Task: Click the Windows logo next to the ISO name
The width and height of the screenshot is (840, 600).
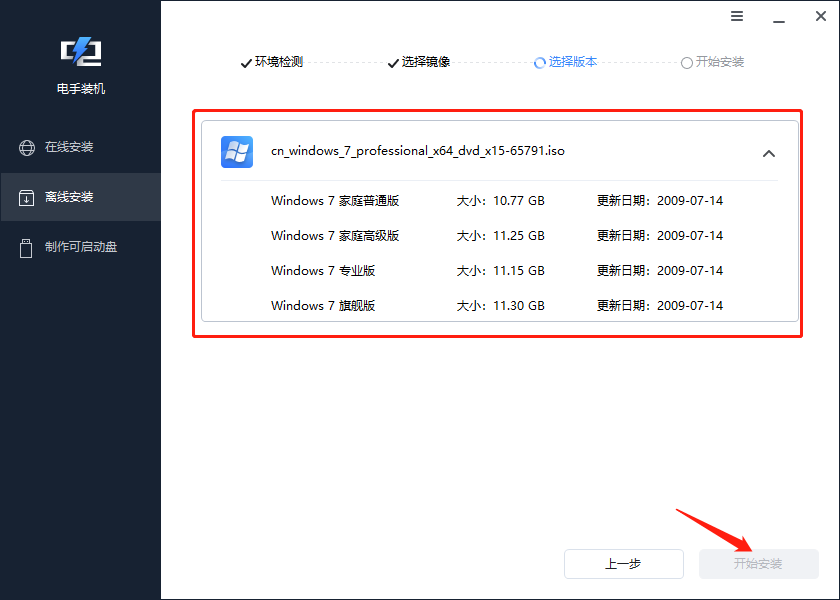Action: point(237,153)
